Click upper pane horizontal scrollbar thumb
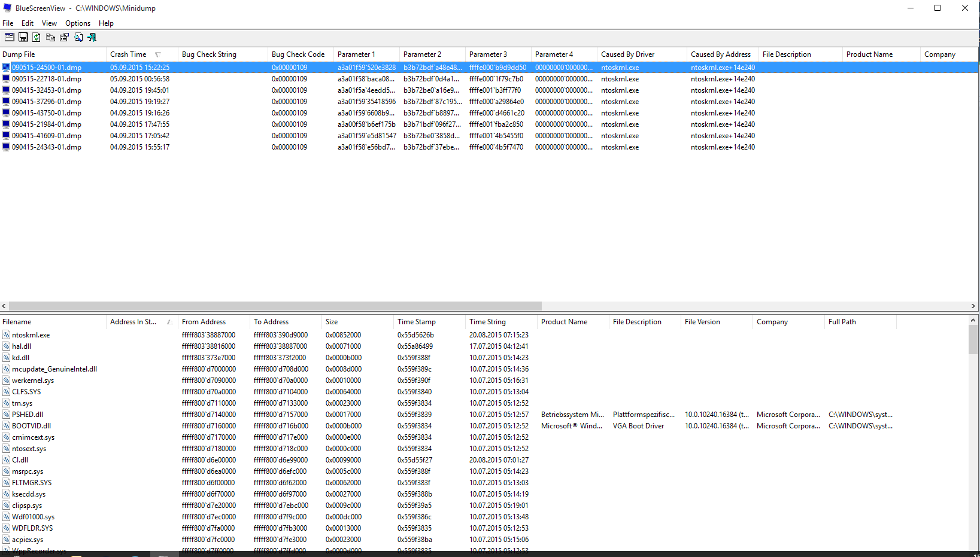Viewport: 980px width, 557px height. [x=275, y=306]
